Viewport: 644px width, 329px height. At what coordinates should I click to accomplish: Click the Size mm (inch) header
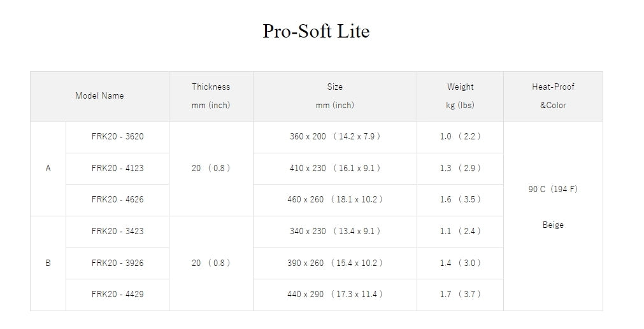point(334,96)
